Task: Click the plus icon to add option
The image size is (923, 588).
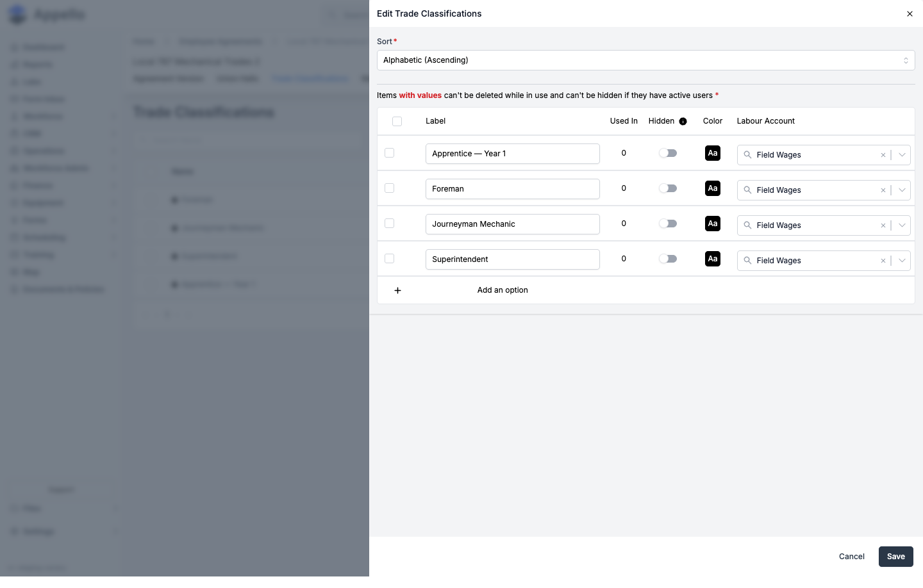Action: tap(397, 290)
